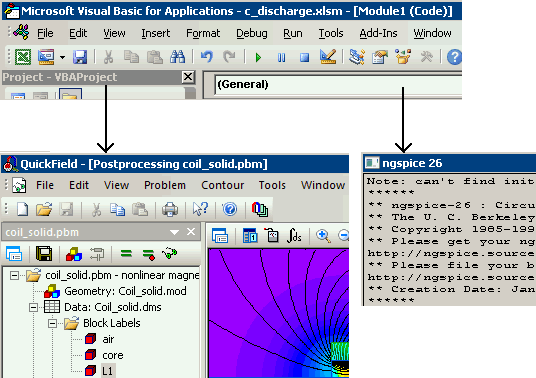Open the VBA Debug menu
The image size is (536, 378).
coord(252,33)
